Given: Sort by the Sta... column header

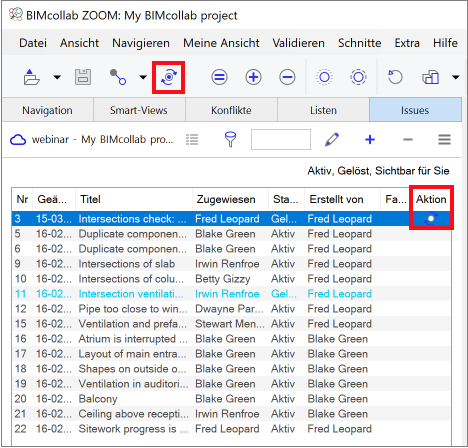Looking at the screenshot, I should click(x=286, y=199).
